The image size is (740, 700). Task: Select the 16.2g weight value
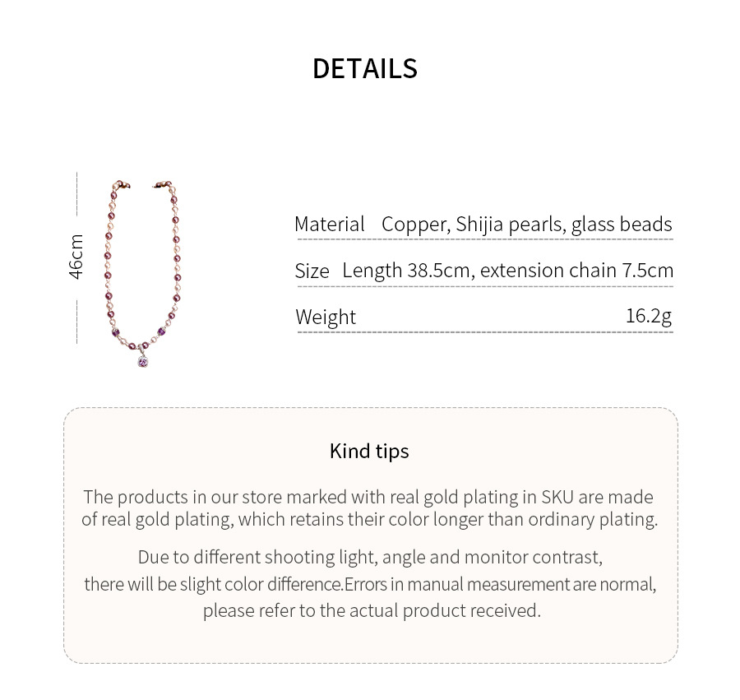click(649, 316)
